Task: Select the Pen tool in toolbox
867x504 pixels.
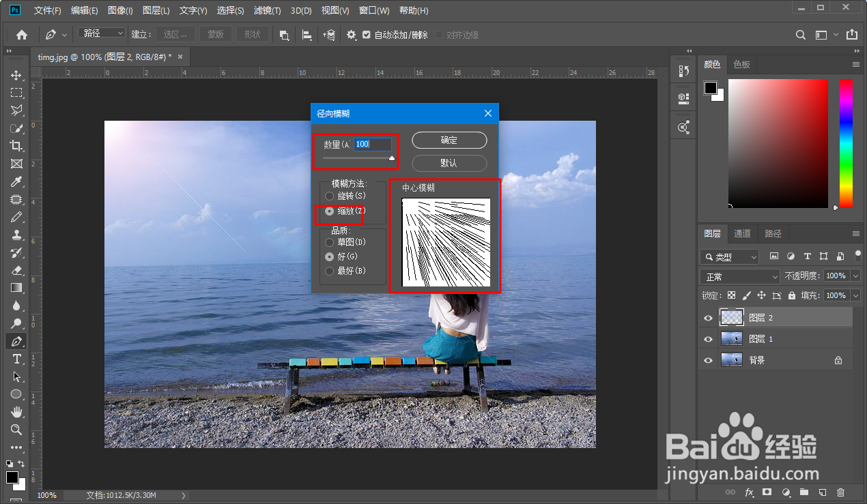Action: coord(16,341)
